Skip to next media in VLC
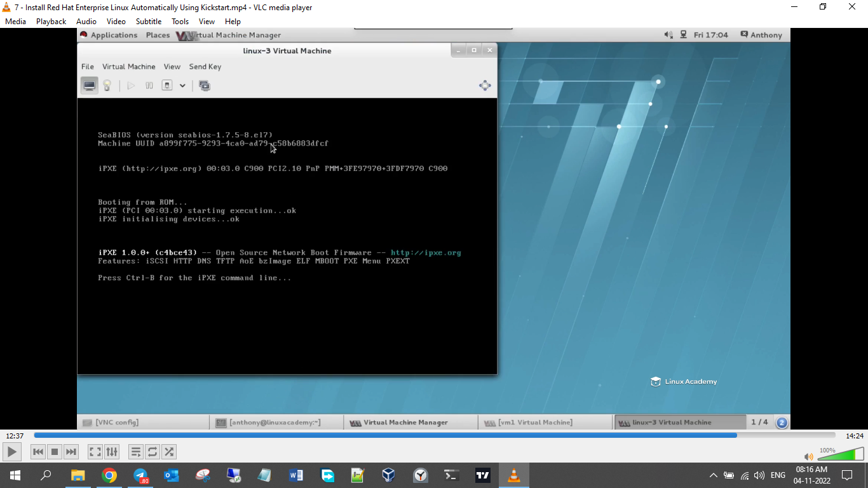868x488 pixels. click(71, 452)
